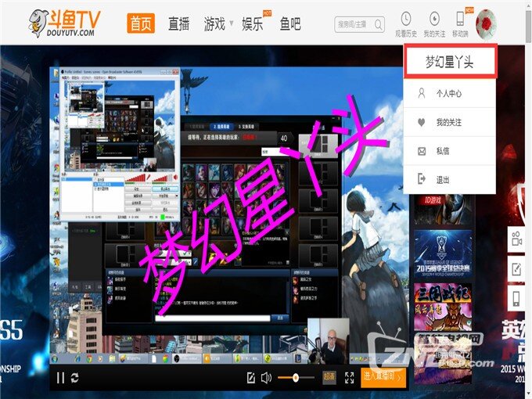Open 个人中心 in the user menu
The image size is (532, 399).
point(450,93)
